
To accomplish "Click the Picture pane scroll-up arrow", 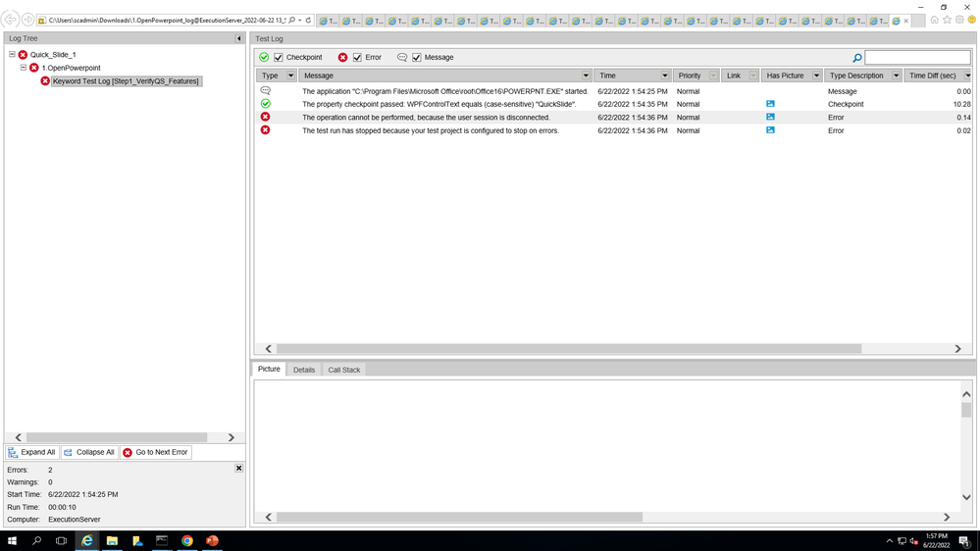I will coord(966,394).
